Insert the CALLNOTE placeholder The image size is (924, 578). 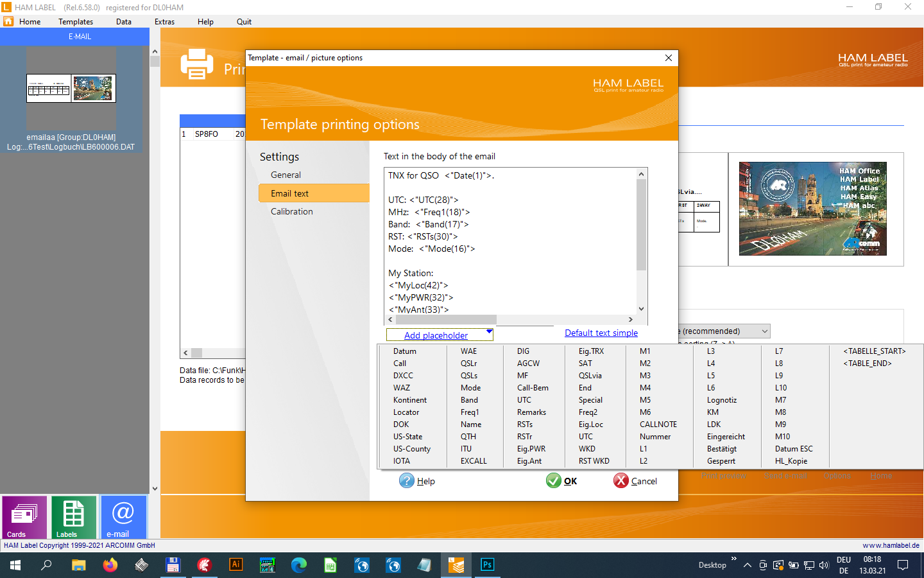[658, 425]
